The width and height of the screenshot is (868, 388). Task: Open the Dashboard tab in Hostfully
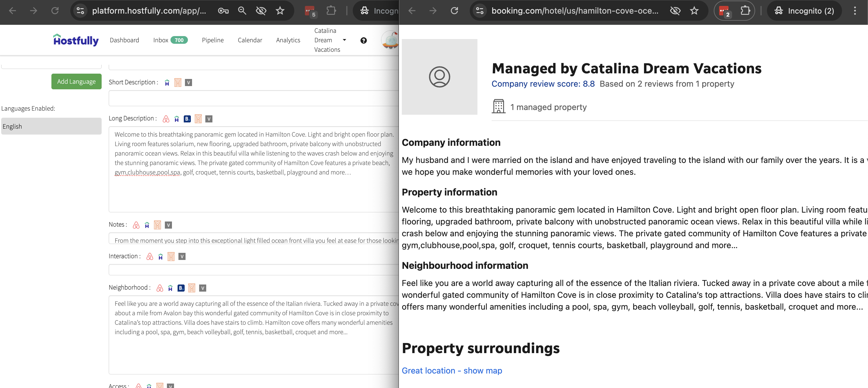[x=124, y=40]
